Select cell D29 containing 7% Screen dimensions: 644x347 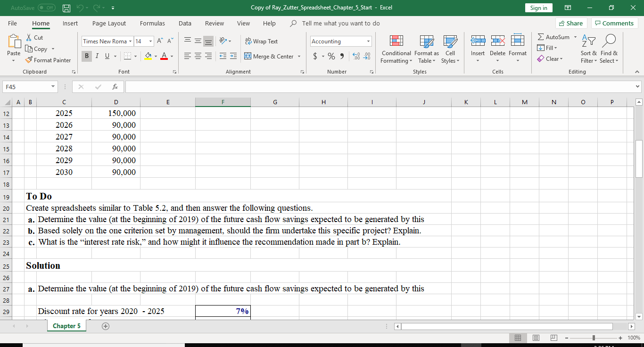tap(223, 311)
